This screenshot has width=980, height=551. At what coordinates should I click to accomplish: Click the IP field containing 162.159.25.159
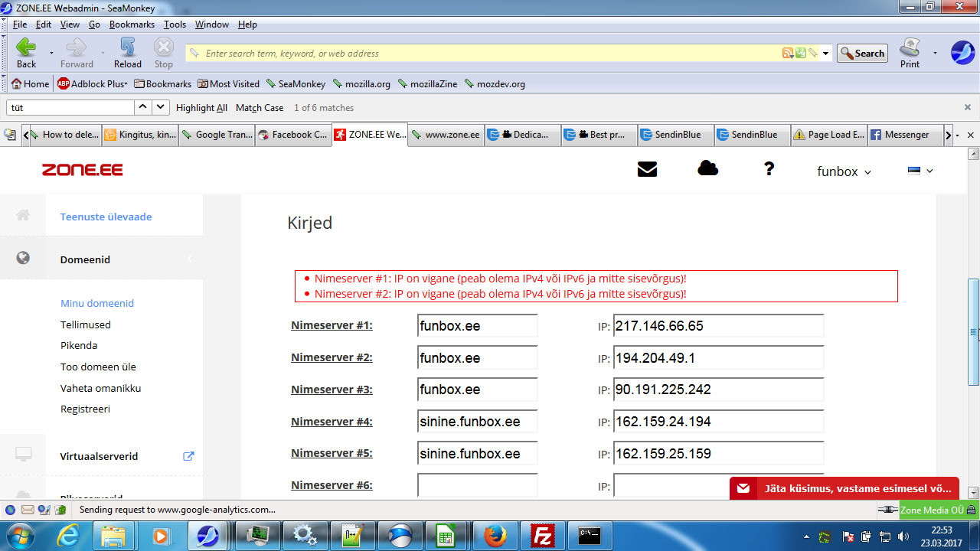[719, 454]
